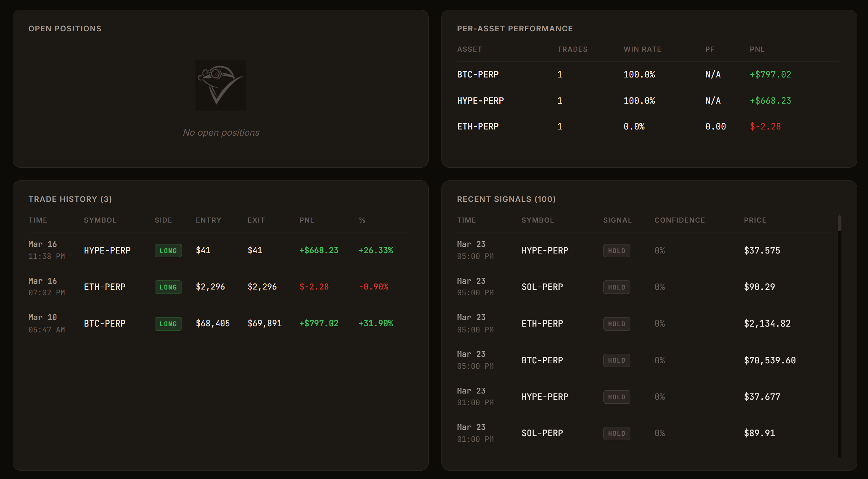
Task: Click the Mar 10 05:47 AM trade timestamp
Action: (x=47, y=324)
